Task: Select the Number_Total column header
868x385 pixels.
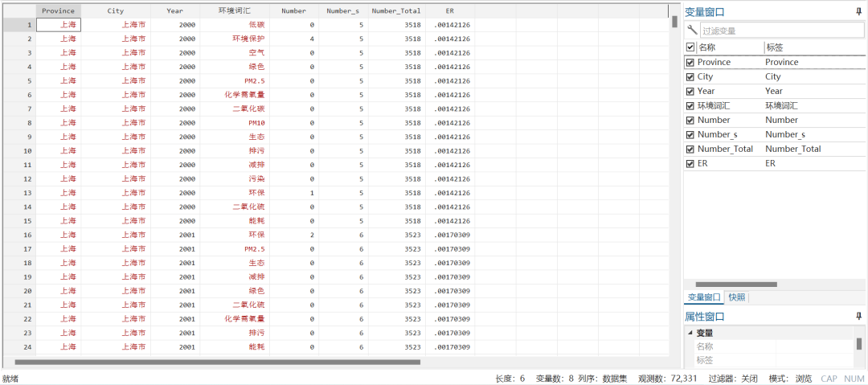Action: tap(396, 10)
